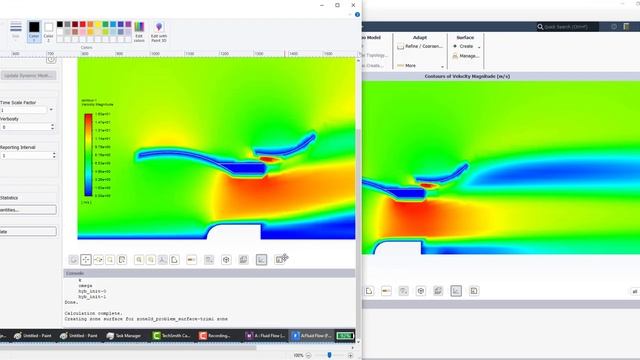Choose the light blue swatch in top row
This screenshot has height=360, width=640.
(x=113, y=24)
